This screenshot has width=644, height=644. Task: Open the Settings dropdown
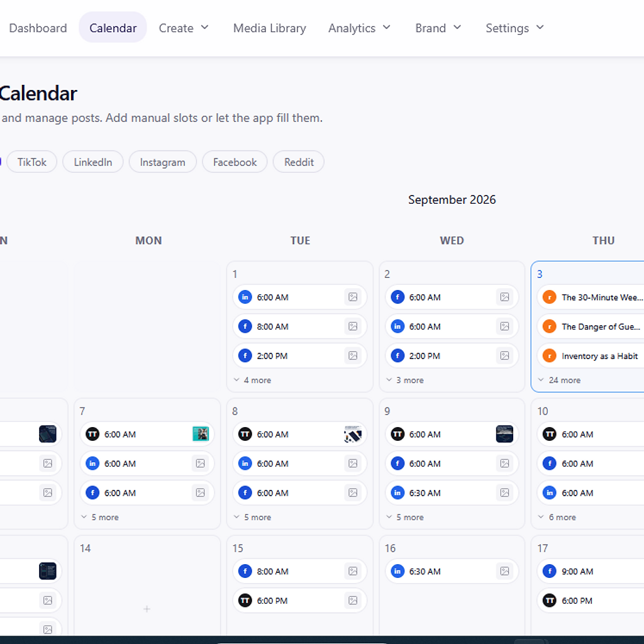pyautogui.click(x=515, y=28)
